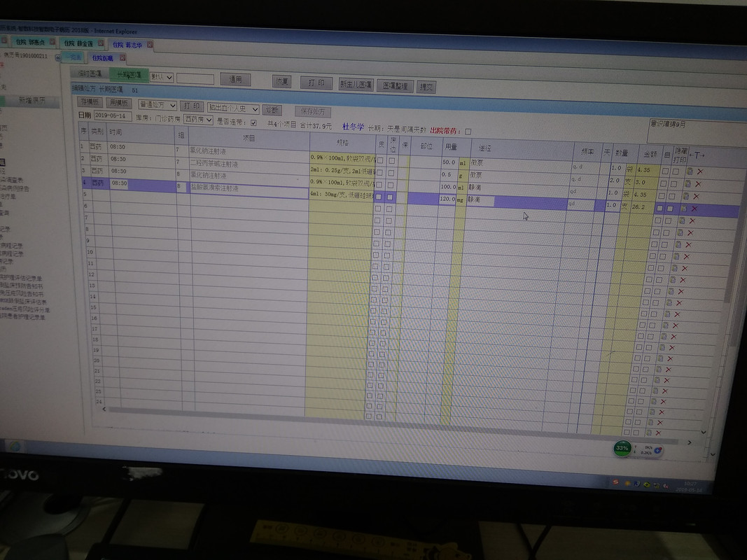Click the green 33% floating monitor icon

(622, 448)
